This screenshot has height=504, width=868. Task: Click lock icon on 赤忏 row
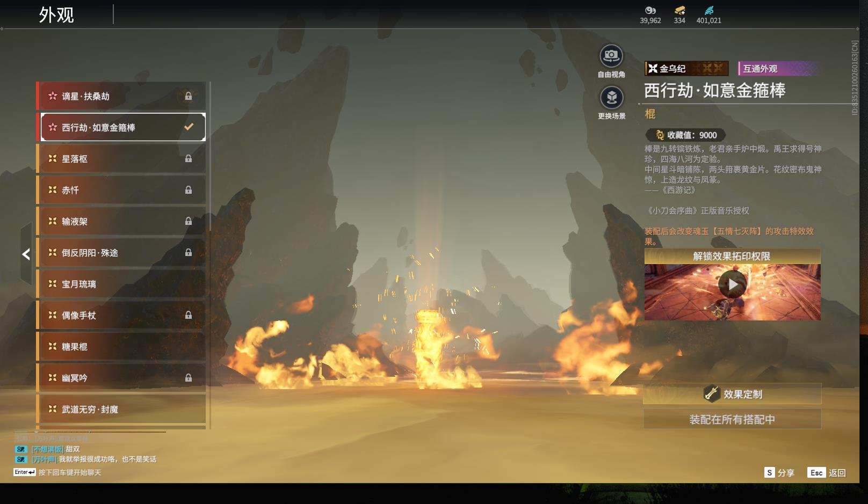pyautogui.click(x=189, y=190)
